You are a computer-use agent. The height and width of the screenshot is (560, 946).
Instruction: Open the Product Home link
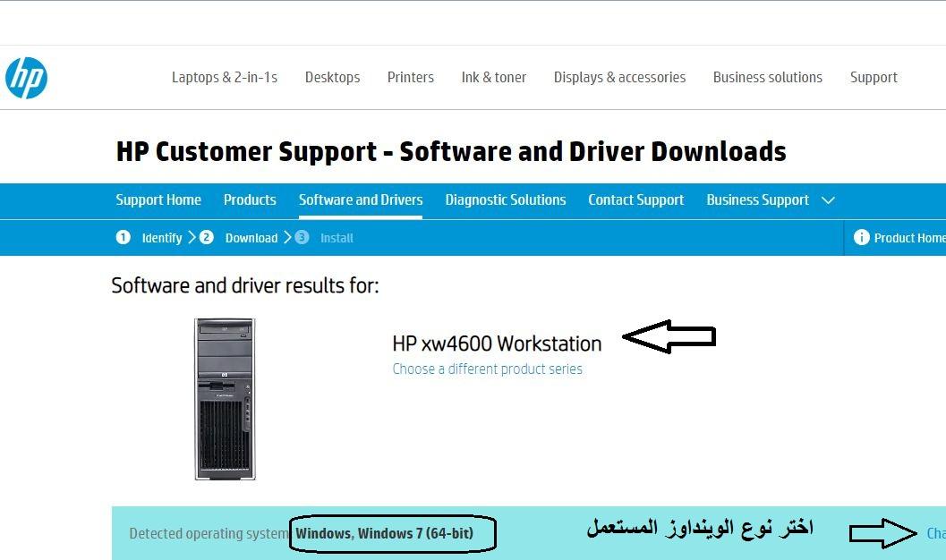click(x=910, y=238)
